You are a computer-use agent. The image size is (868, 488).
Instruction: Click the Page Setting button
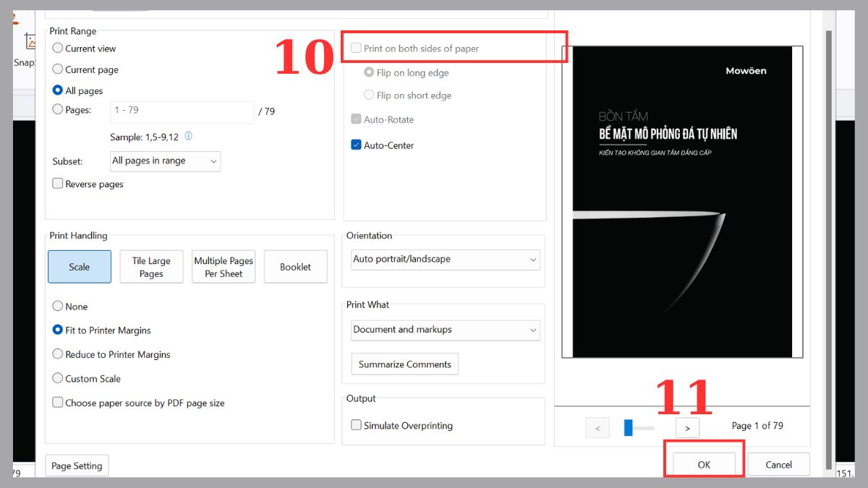pos(77,466)
